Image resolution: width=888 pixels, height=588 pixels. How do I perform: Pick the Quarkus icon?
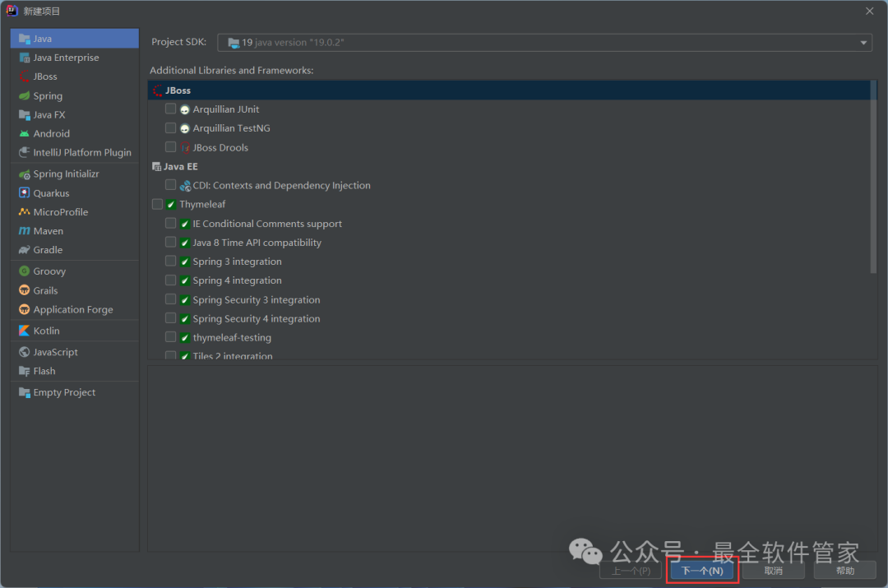tap(25, 192)
